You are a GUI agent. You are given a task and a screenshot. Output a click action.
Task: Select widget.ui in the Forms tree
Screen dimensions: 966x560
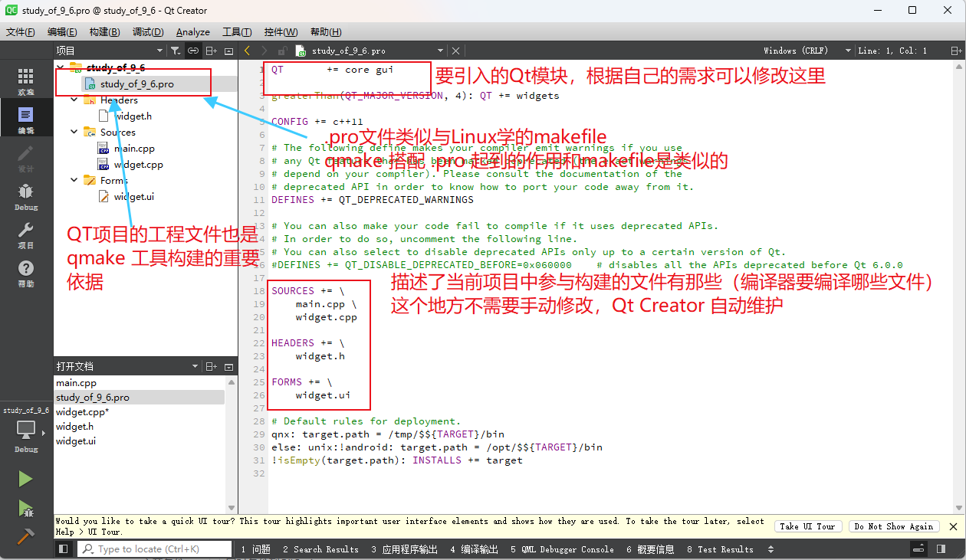point(133,197)
